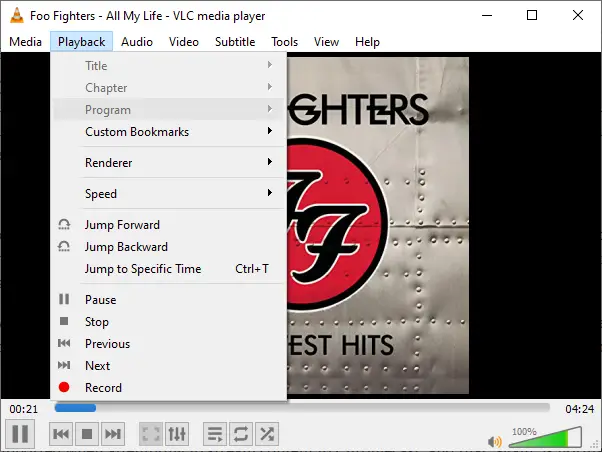602x452 pixels.
Task: Select Previous in Playback menu
Action: click(168, 343)
